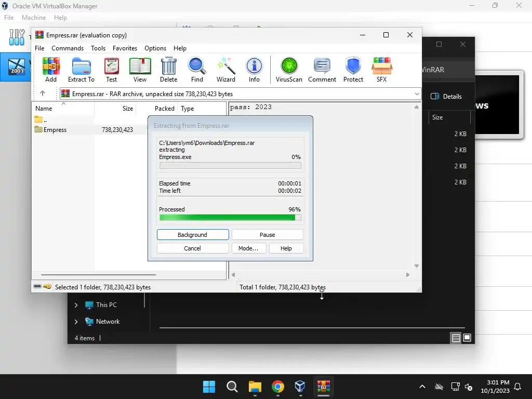
Task: Open taskbar Search
Action: pyautogui.click(x=232, y=387)
